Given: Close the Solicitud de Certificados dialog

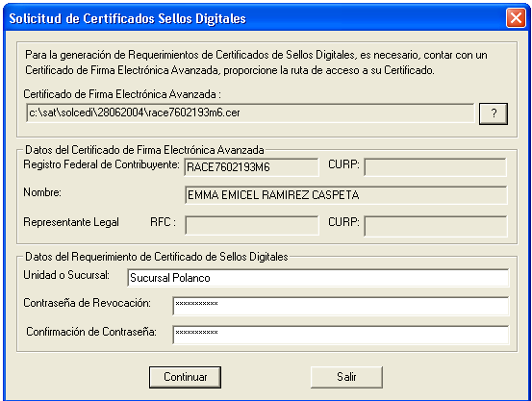Looking at the screenshot, I should point(516,17).
